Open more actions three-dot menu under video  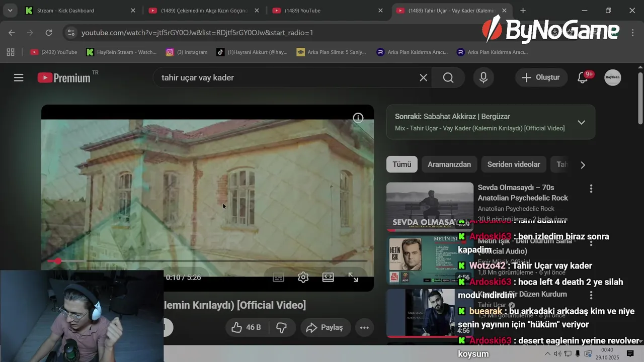click(x=364, y=327)
